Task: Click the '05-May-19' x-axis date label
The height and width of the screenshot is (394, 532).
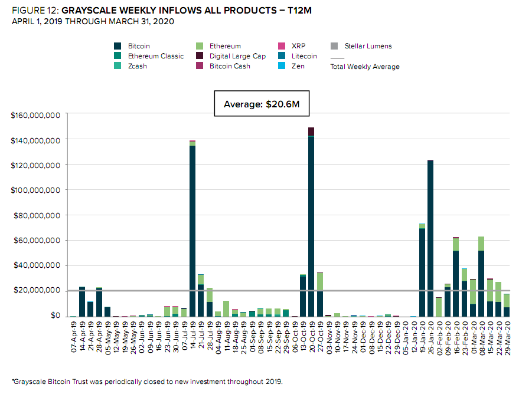Action: (x=107, y=338)
